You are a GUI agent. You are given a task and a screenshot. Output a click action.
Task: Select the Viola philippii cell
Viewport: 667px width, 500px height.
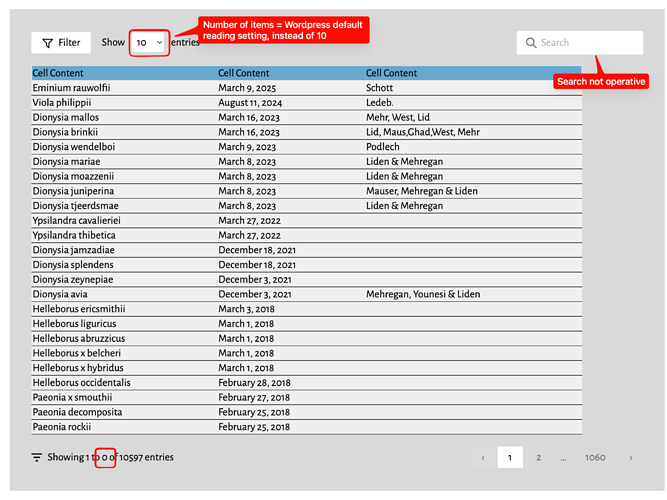click(62, 103)
